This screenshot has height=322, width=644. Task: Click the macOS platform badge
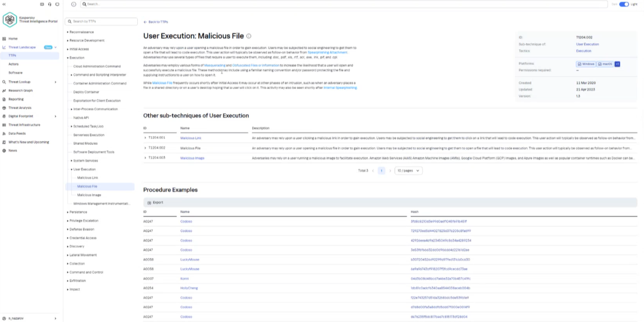[605, 64]
